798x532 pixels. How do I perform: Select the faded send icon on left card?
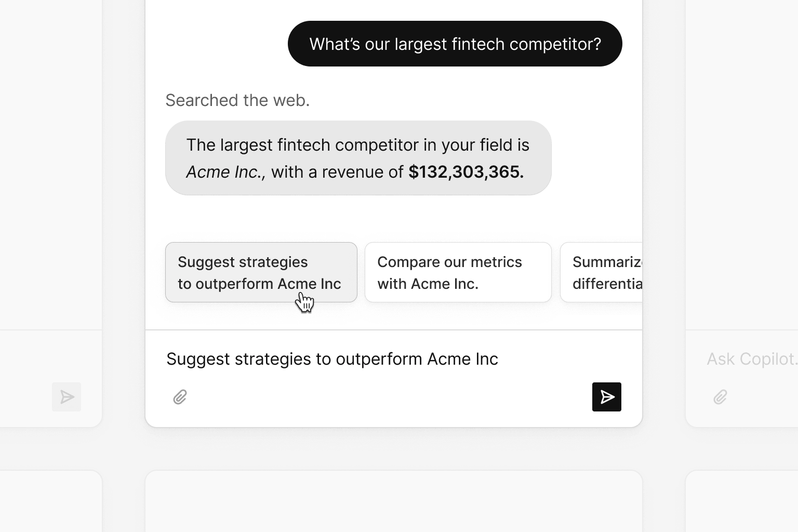tap(66, 396)
